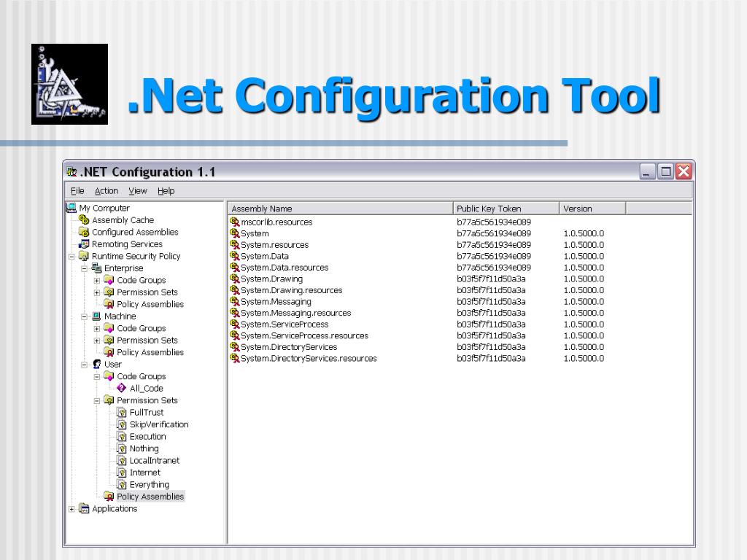Click the Configured Assemblies folder icon
The image size is (747, 560).
(84, 232)
